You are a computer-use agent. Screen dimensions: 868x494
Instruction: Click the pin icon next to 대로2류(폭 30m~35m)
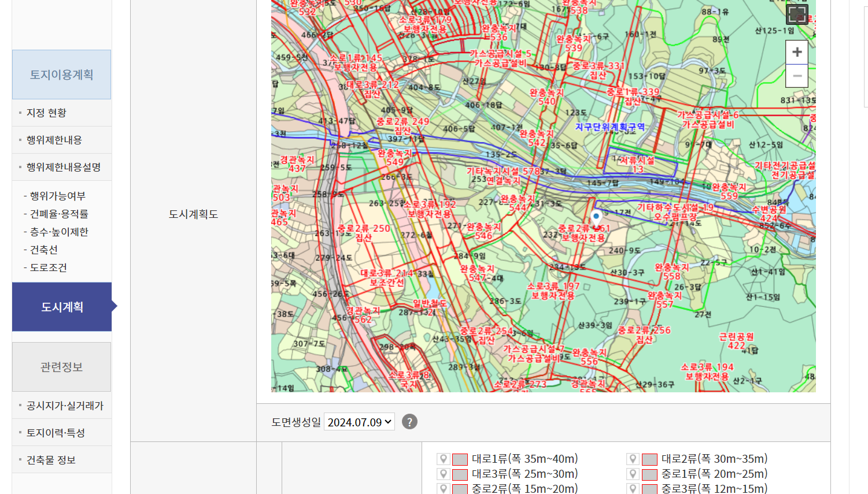tap(633, 459)
